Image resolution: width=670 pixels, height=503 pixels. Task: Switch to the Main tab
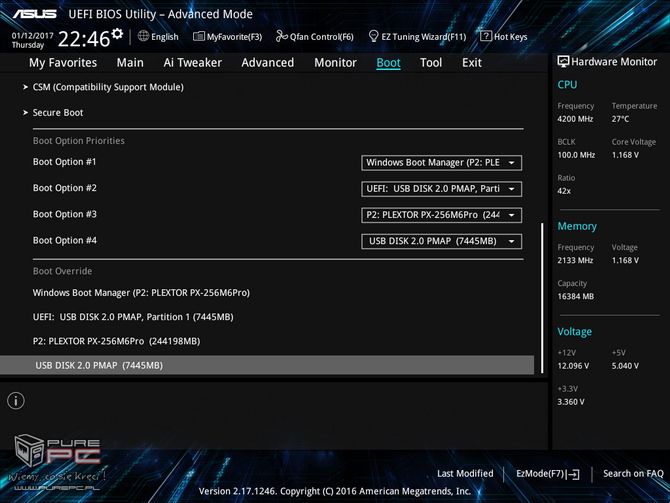130,63
